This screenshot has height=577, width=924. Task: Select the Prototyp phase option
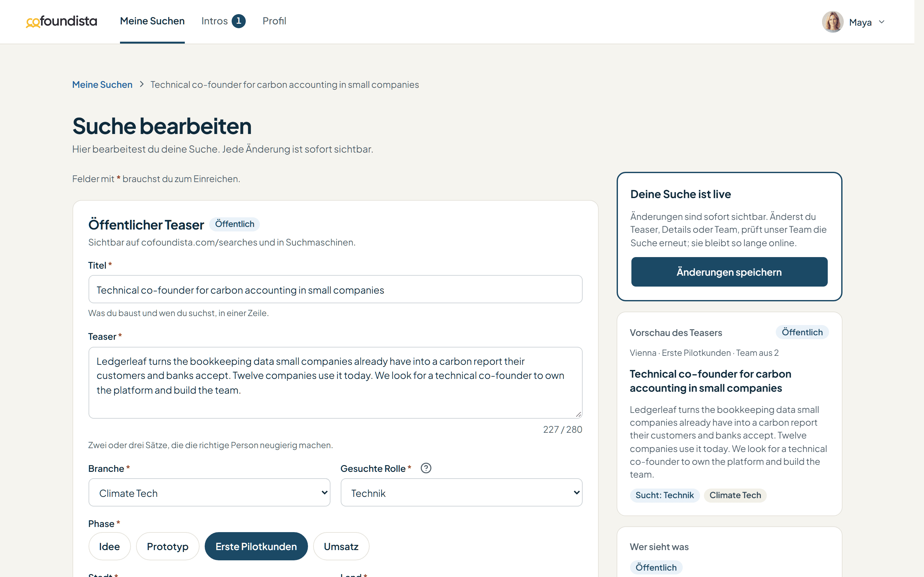coord(167,546)
